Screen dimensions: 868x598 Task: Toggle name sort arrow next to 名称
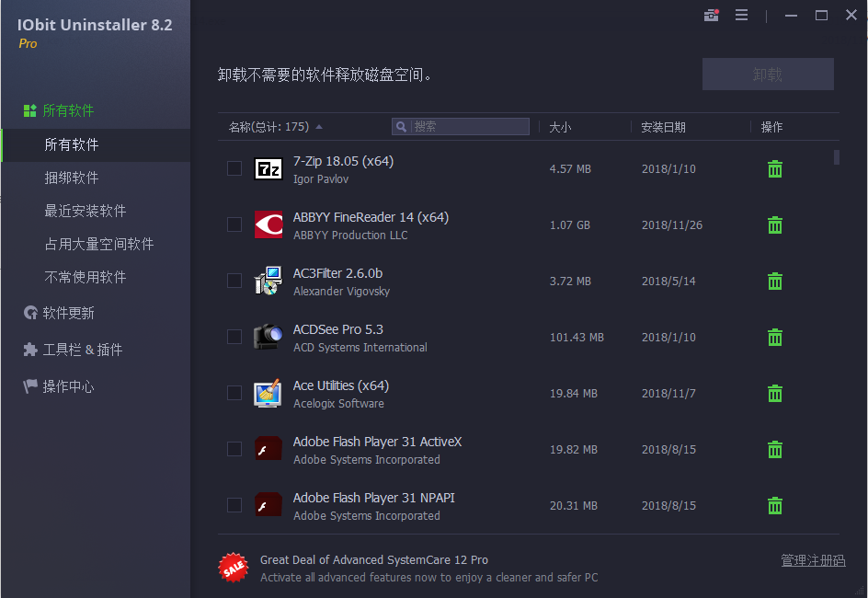click(319, 127)
